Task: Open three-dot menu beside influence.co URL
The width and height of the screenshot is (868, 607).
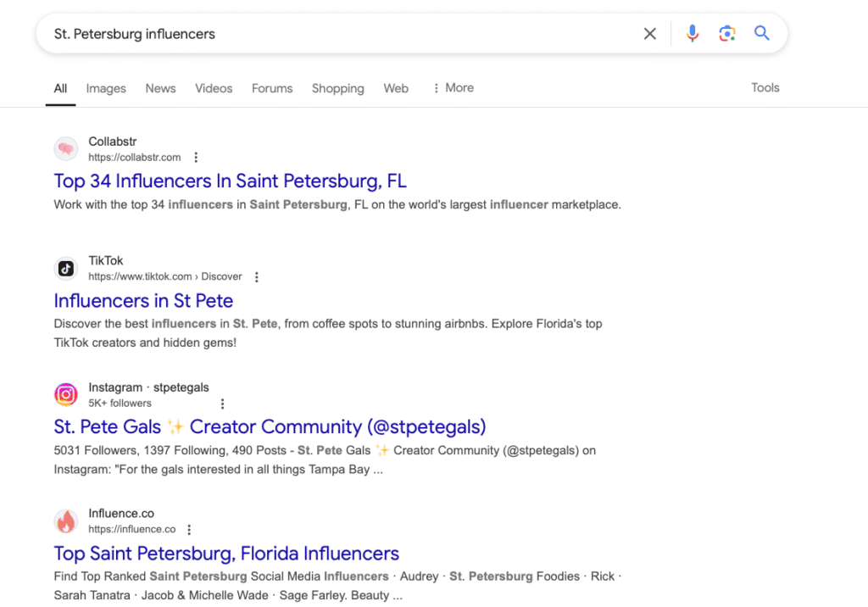Action: (x=189, y=530)
